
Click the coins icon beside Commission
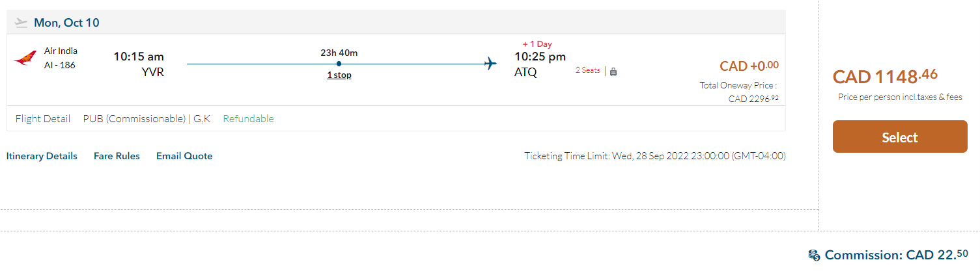813,255
